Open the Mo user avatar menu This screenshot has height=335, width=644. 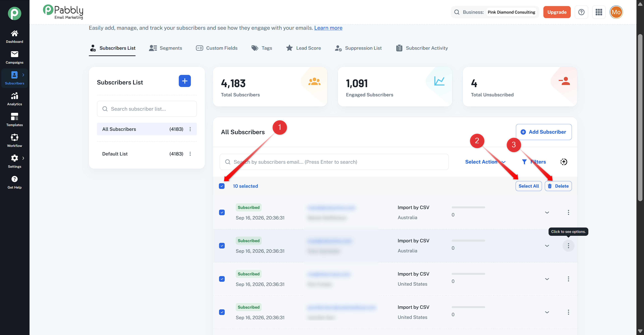click(x=616, y=12)
